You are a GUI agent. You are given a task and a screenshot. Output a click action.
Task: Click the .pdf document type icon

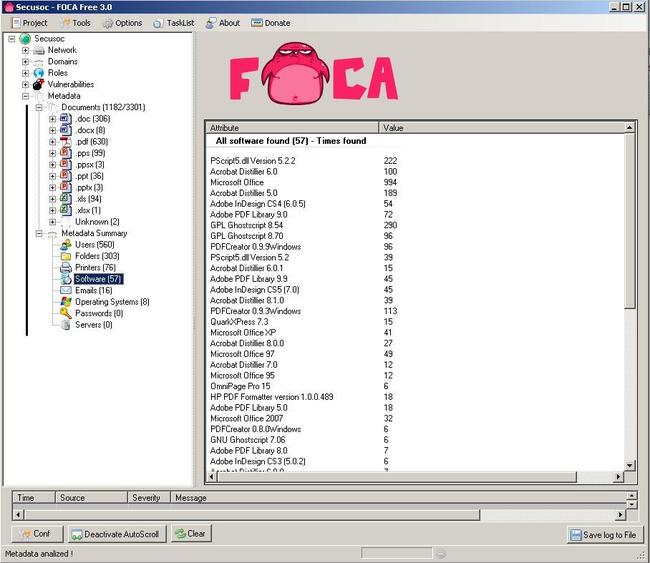pyautogui.click(x=65, y=142)
